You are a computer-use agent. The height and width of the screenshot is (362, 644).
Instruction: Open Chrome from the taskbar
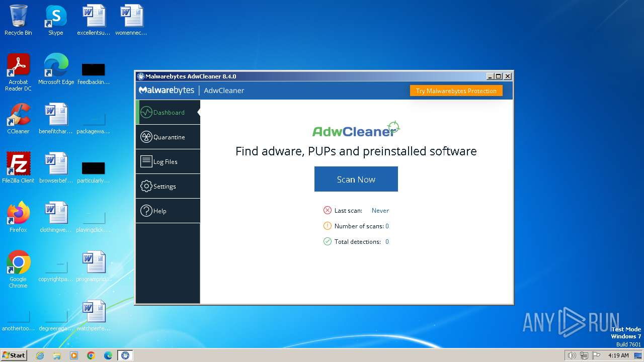pos(91,355)
